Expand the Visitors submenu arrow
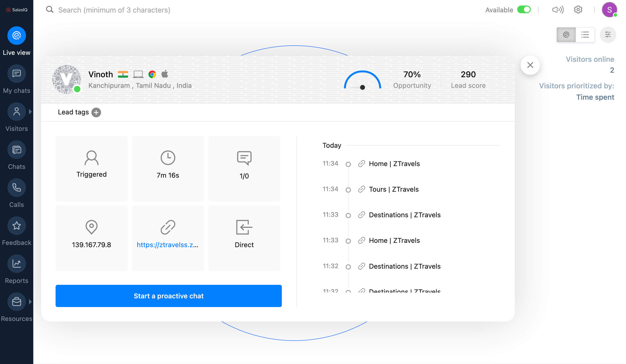 point(30,112)
